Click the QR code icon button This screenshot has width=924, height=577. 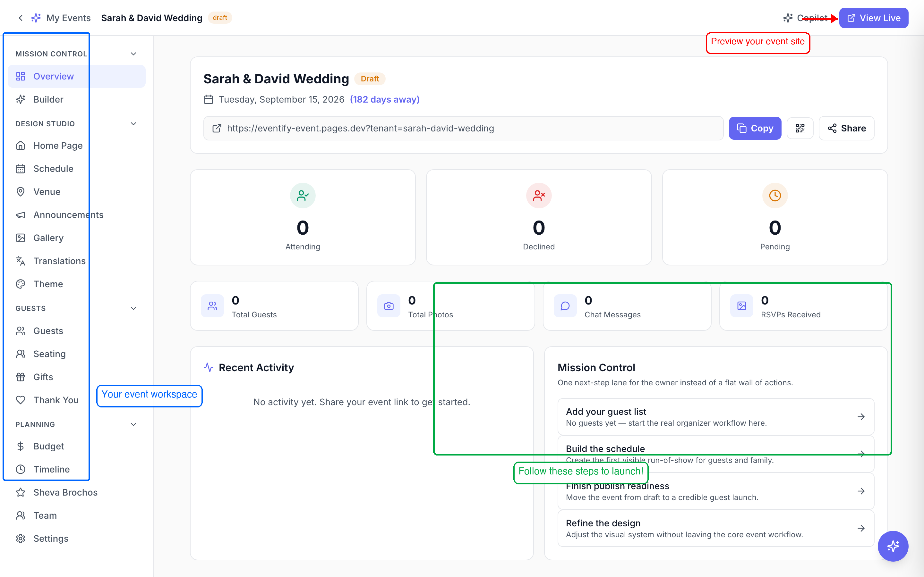[800, 128]
